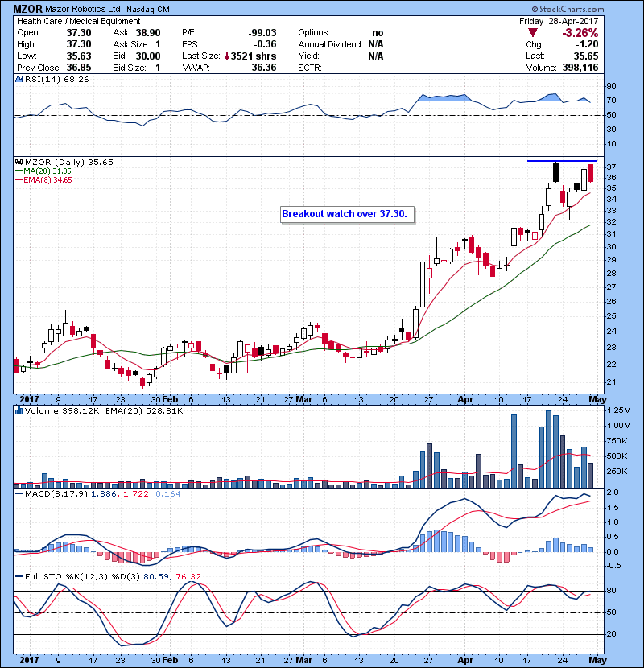644x668 pixels.
Task: Select the green MA(20) legend line marker
Action: 19,171
